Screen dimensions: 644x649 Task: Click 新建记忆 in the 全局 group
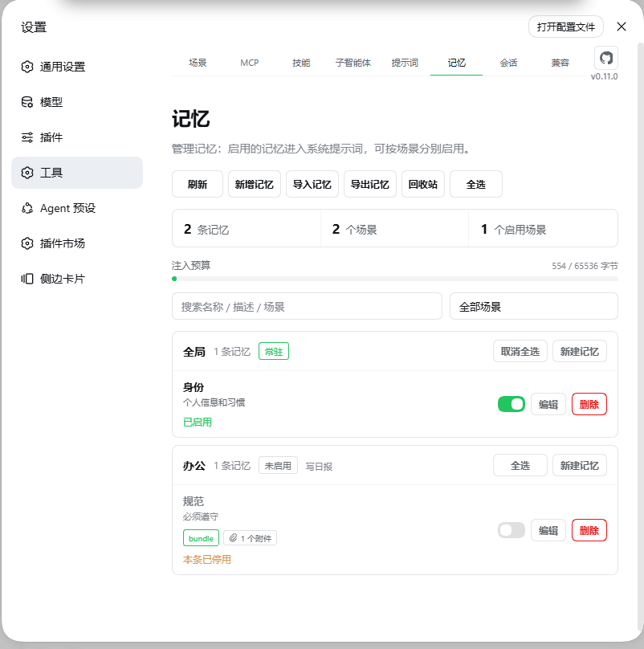[580, 351]
